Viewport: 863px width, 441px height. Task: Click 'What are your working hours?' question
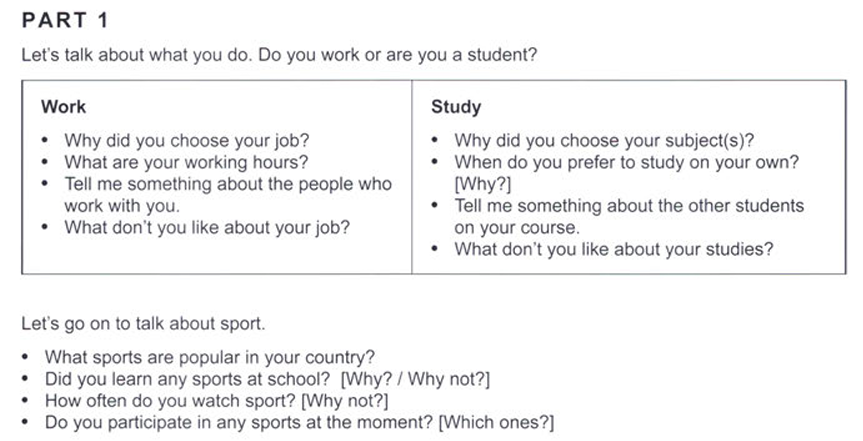pyautogui.click(x=186, y=162)
